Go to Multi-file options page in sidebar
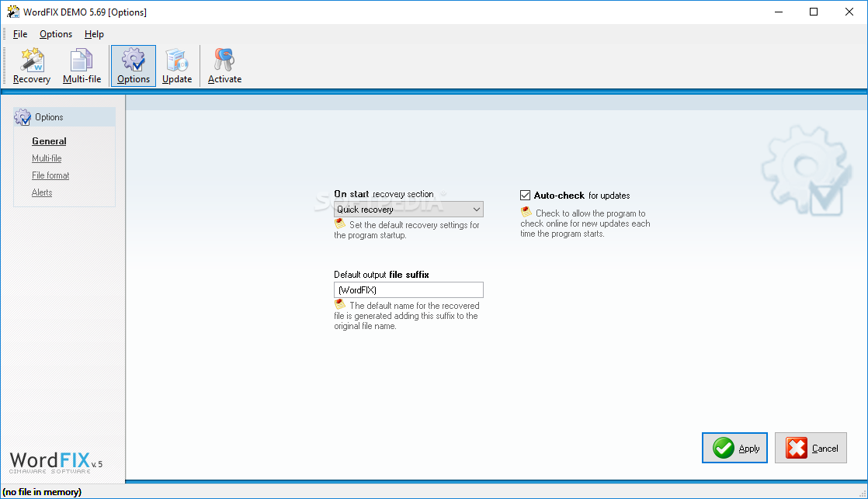The image size is (868, 499). pyautogui.click(x=47, y=158)
